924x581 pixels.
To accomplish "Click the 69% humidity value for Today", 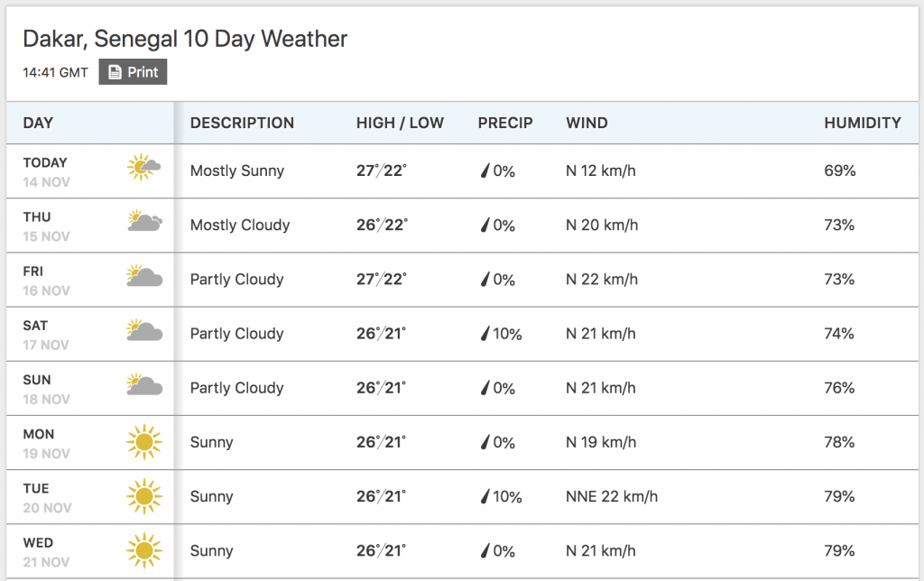I will [x=840, y=171].
